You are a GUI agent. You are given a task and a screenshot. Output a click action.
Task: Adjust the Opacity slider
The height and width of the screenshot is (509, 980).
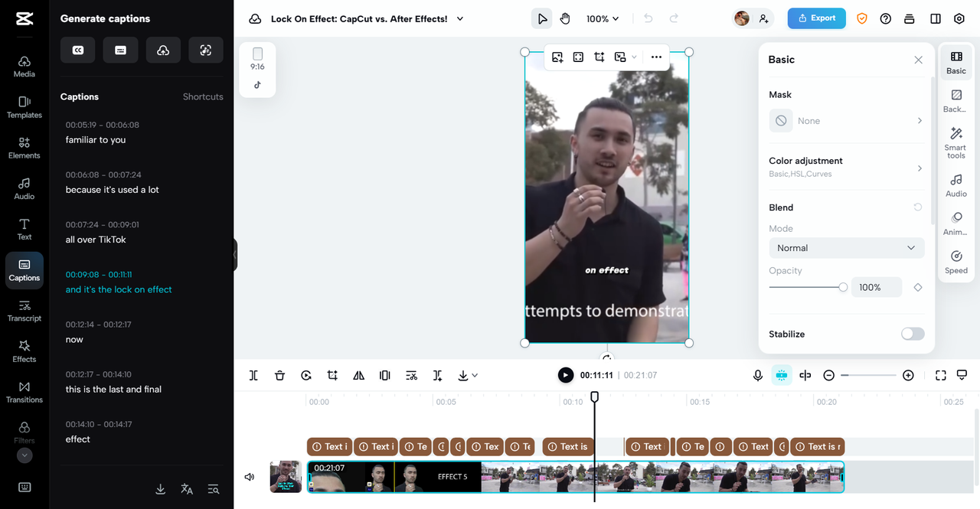pyautogui.click(x=807, y=287)
